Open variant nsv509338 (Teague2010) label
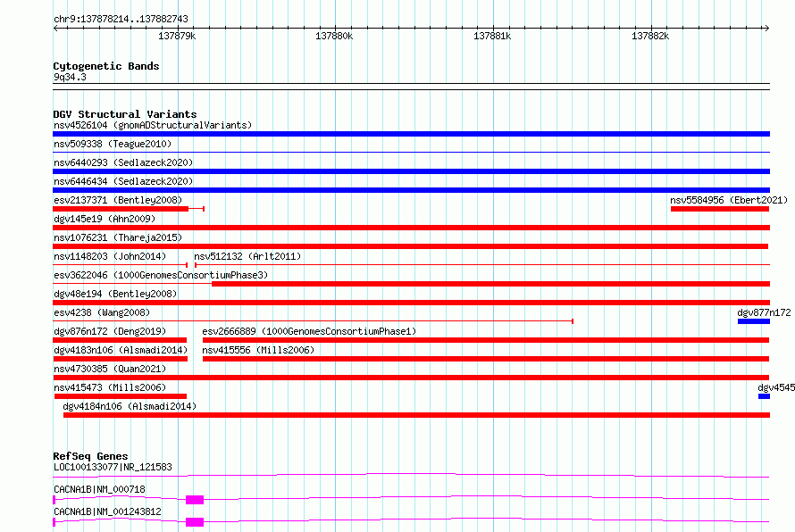Viewport: 795px width, 532px height. [113, 144]
